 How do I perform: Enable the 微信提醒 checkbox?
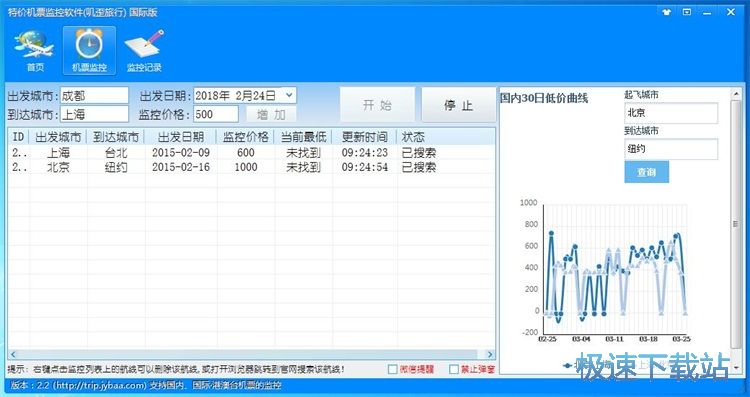click(393, 369)
